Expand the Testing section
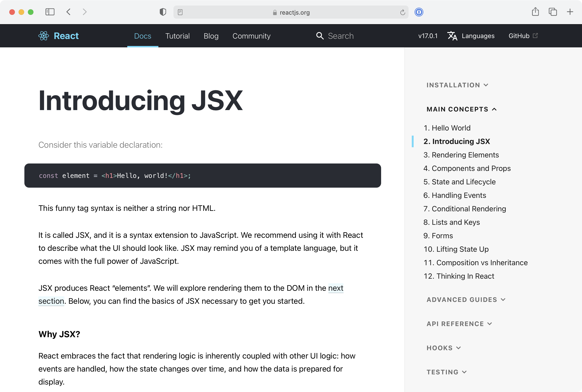The image size is (582, 392). 447,372
